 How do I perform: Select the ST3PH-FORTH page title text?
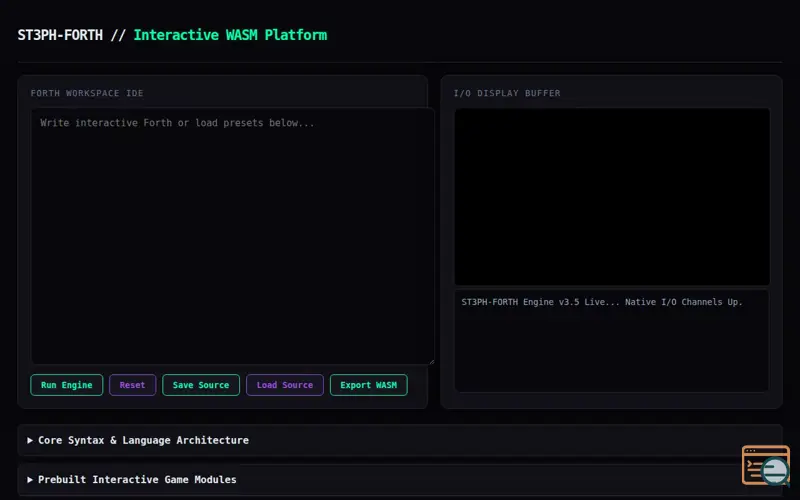pos(60,35)
